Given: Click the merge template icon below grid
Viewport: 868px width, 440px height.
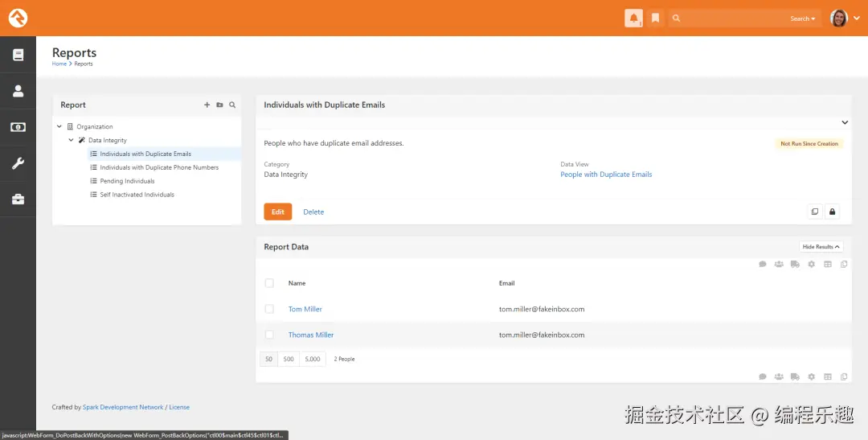Looking at the screenshot, I should pyautogui.click(x=844, y=376).
